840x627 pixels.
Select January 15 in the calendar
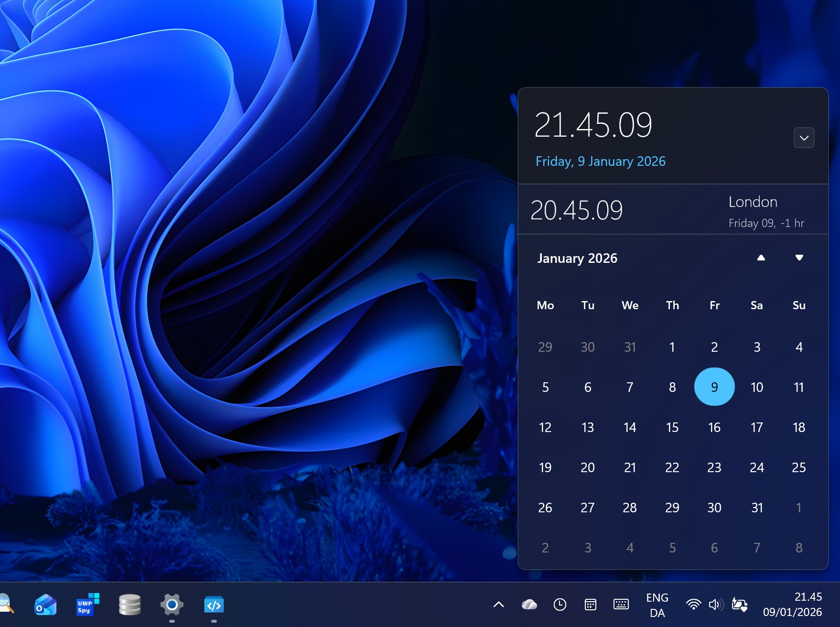tap(672, 427)
